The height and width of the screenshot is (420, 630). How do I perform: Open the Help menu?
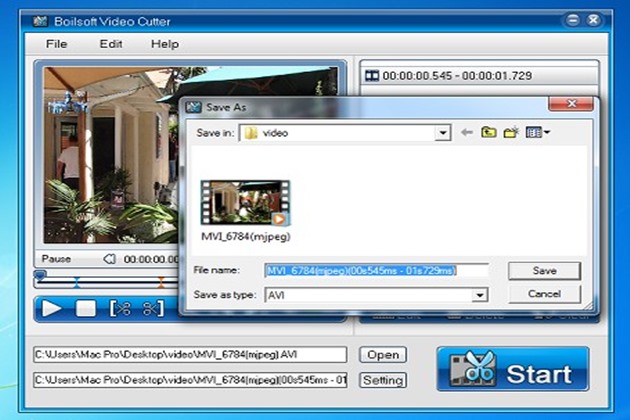[x=165, y=44]
